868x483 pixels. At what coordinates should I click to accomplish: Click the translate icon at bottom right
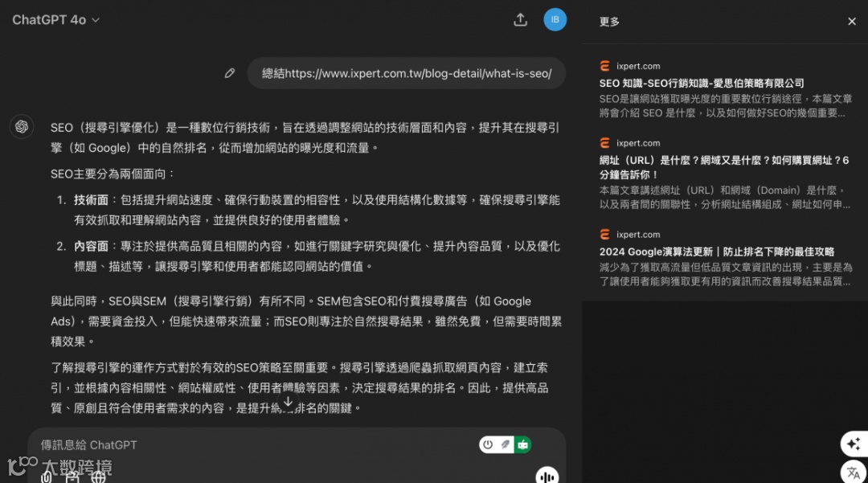tap(854, 473)
